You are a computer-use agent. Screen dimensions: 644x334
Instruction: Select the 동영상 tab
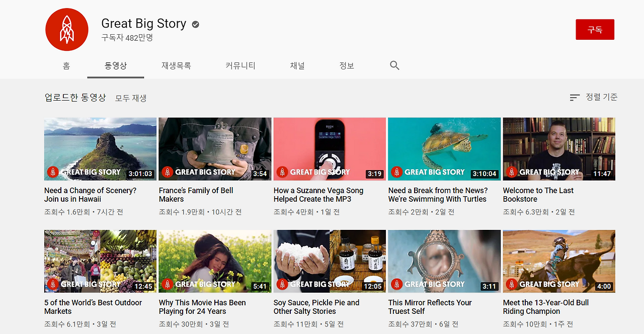tap(116, 65)
